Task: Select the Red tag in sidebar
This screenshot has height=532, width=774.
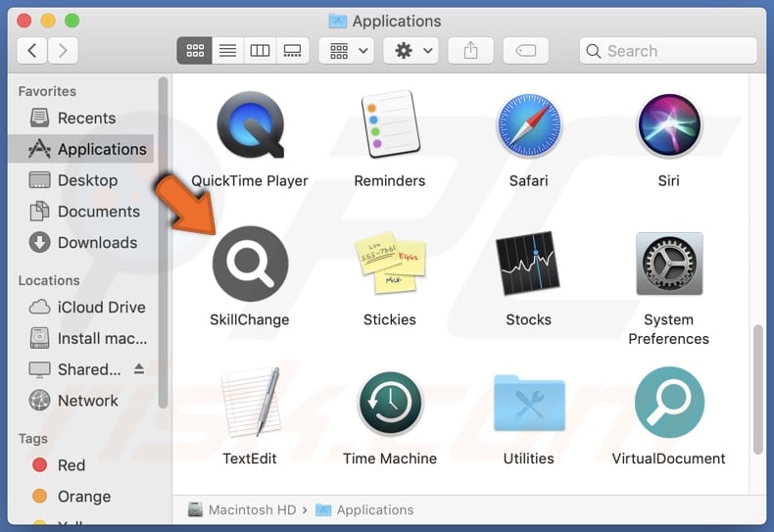Action: tap(81, 464)
